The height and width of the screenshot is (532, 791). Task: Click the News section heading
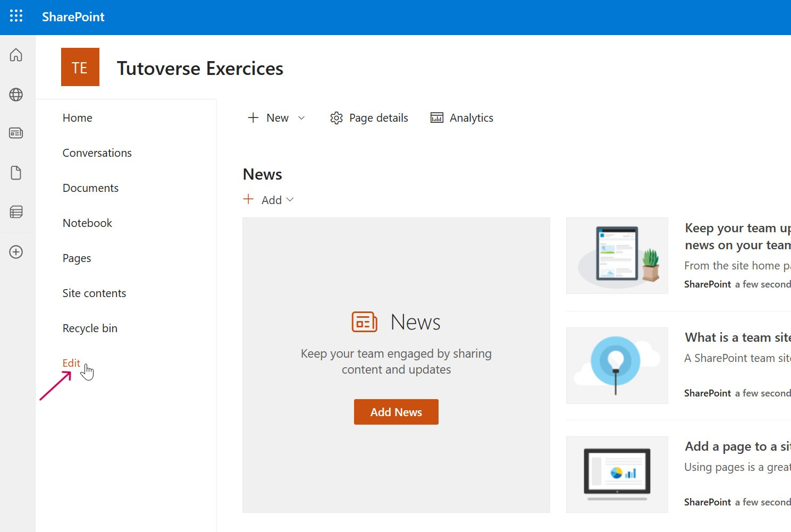tap(263, 174)
